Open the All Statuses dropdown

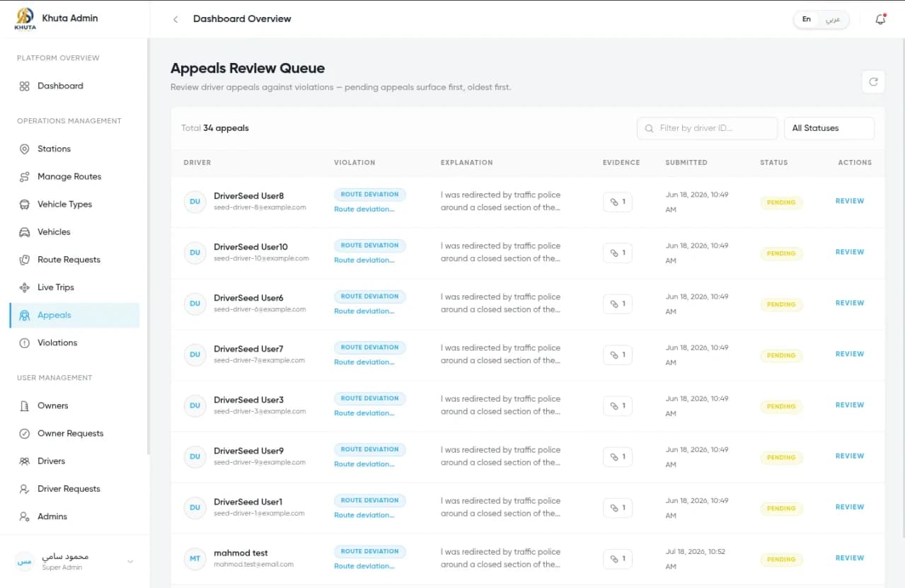(829, 128)
